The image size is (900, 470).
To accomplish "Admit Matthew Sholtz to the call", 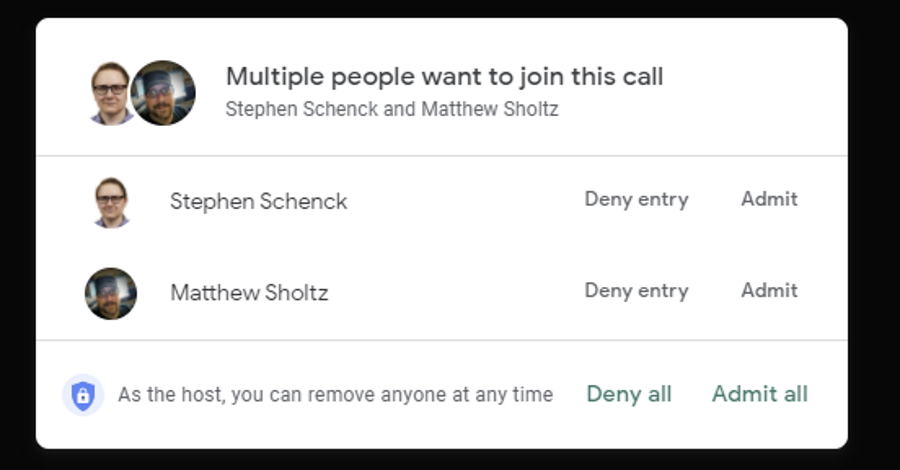I will 769,291.
